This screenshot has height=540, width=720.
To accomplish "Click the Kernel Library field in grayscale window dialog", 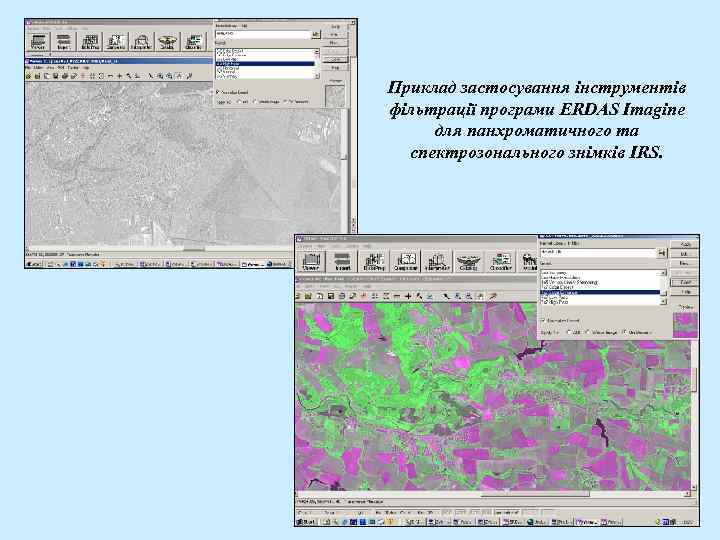I will [x=263, y=34].
